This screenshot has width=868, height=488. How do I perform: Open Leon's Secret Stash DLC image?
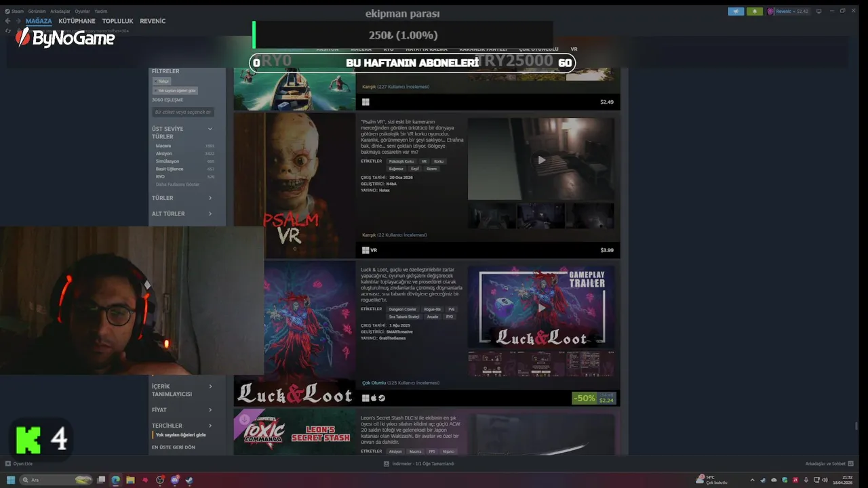point(294,432)
